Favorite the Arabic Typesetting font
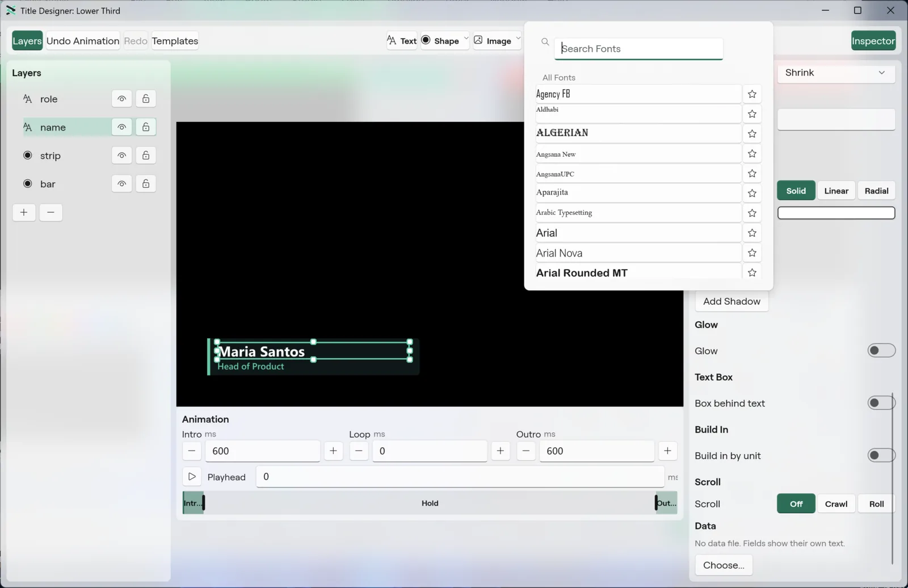Viewport: 908px width, 588px height. pyautogui.click(x=752, y=213)
